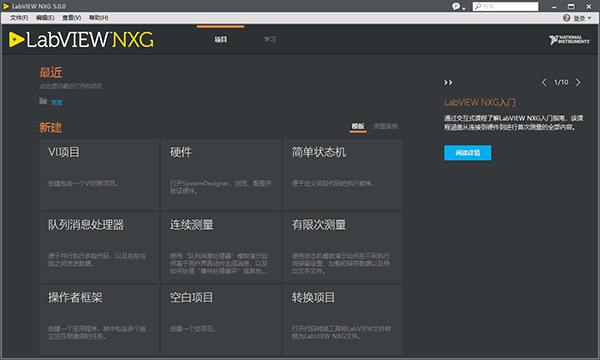The height and width of the screenshot is (360, 600).
Task: Go to next tip with right chevron
Action: 578,82
